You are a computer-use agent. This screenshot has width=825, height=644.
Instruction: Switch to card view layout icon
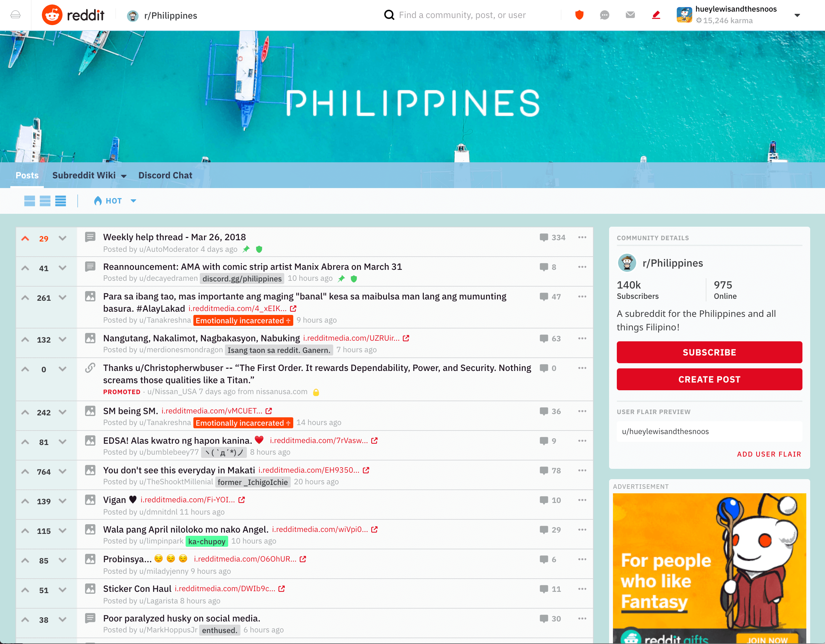click(29, 201)
